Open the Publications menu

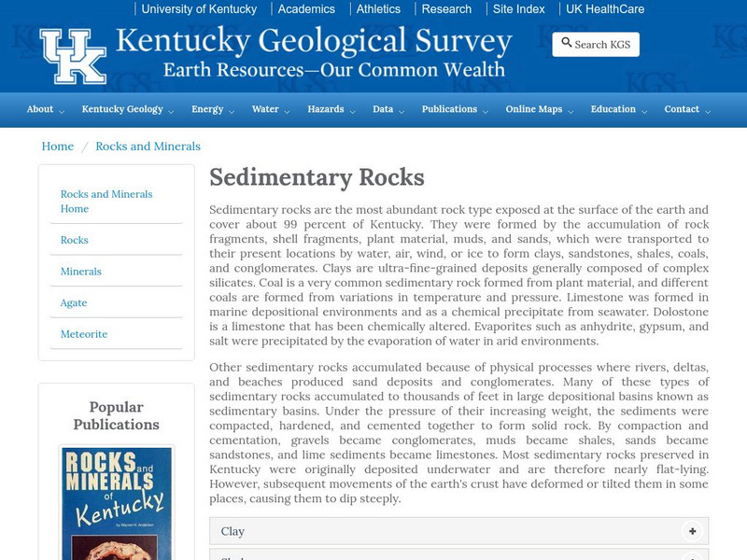point(454,109)
